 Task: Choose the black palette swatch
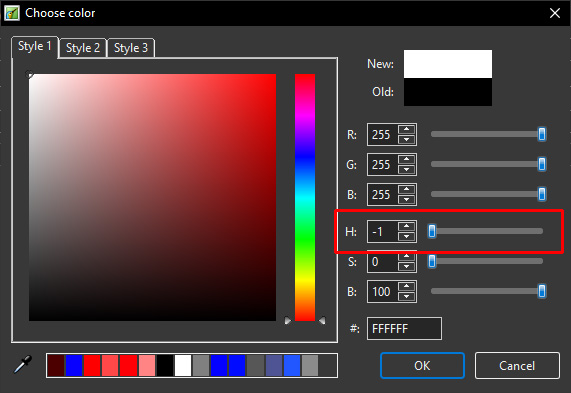click(x=165, y=365)
